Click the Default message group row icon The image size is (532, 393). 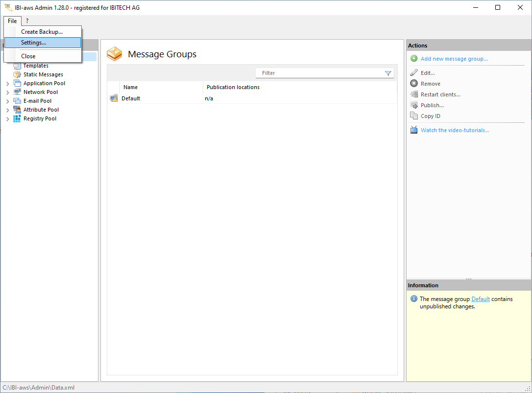coord(114,98)
